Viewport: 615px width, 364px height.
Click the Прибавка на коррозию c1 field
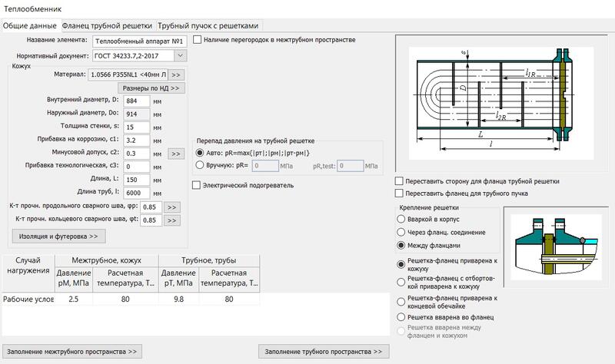coord(137,141)
